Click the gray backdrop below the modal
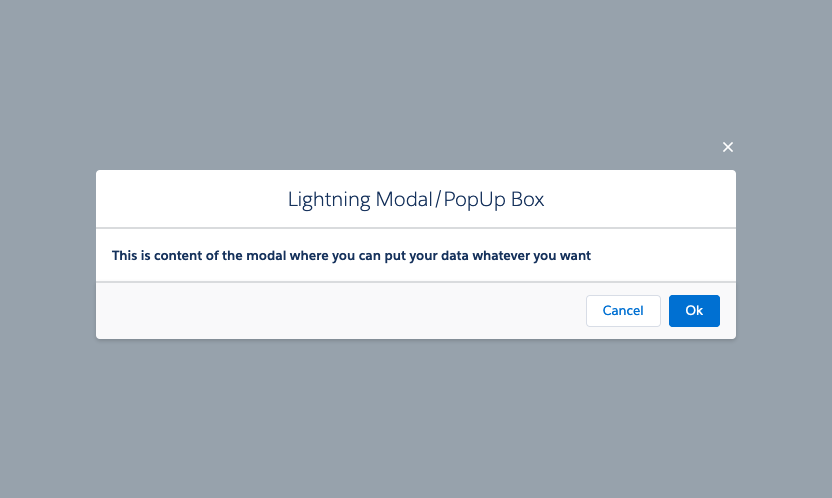Viewport: 832px width, 498px height. pyautogui.click(x=416, y=420)
